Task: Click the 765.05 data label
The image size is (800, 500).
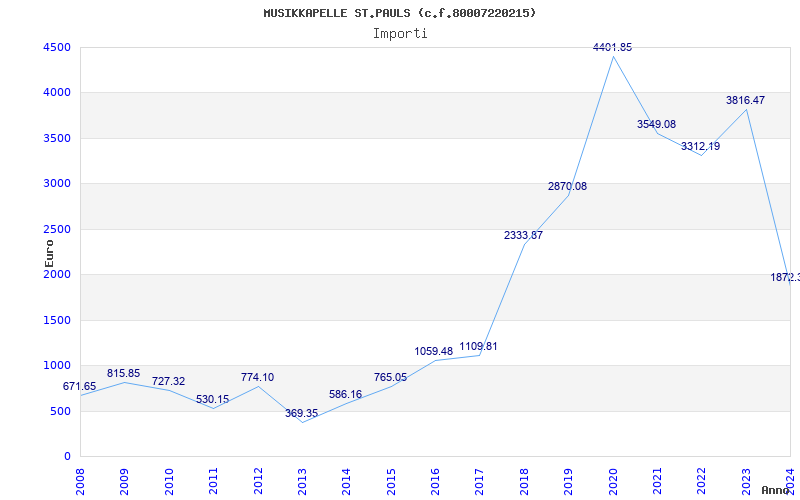Action: 390,378
